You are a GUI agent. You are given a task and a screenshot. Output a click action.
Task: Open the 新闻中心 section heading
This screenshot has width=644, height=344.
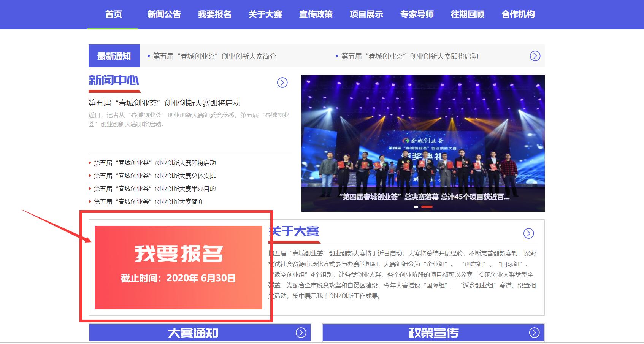(x=114, y=80)
